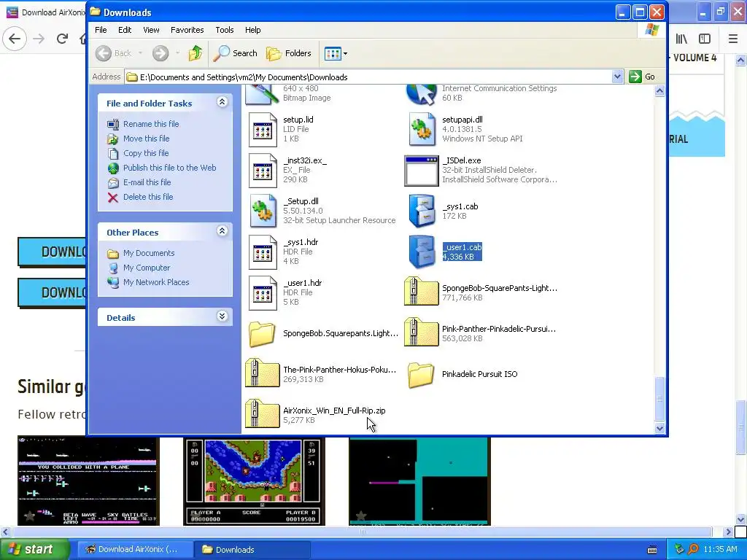Expand the Address bar dropdown

pos(617,77)
